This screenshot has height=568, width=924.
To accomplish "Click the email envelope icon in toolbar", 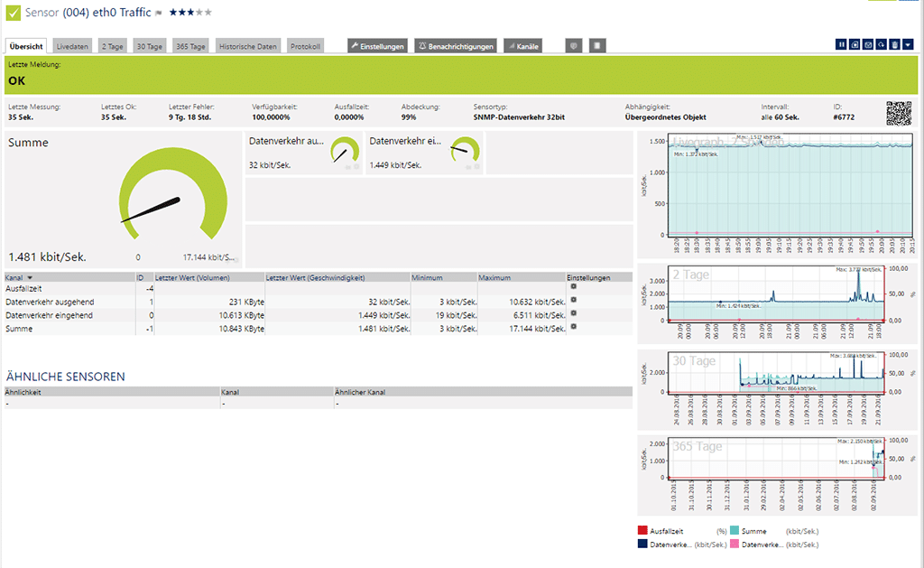I will pyautogui.click(x=868, y=44).
